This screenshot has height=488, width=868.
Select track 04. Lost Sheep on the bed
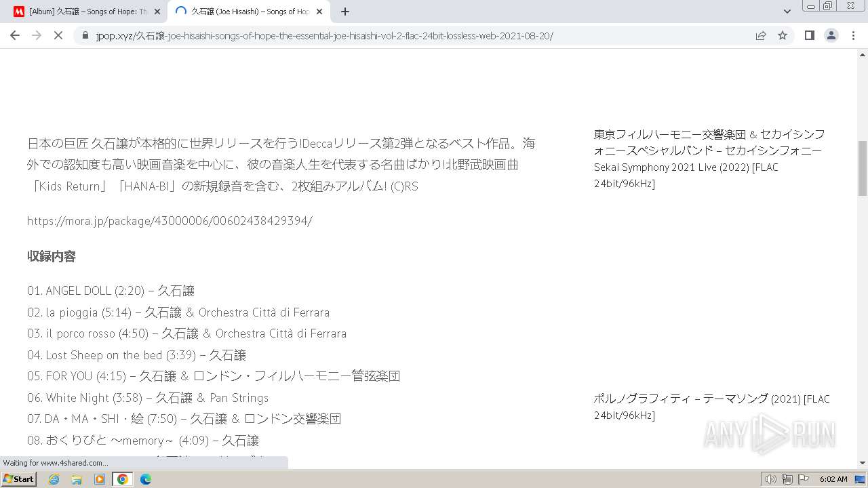tap(136, 355)
